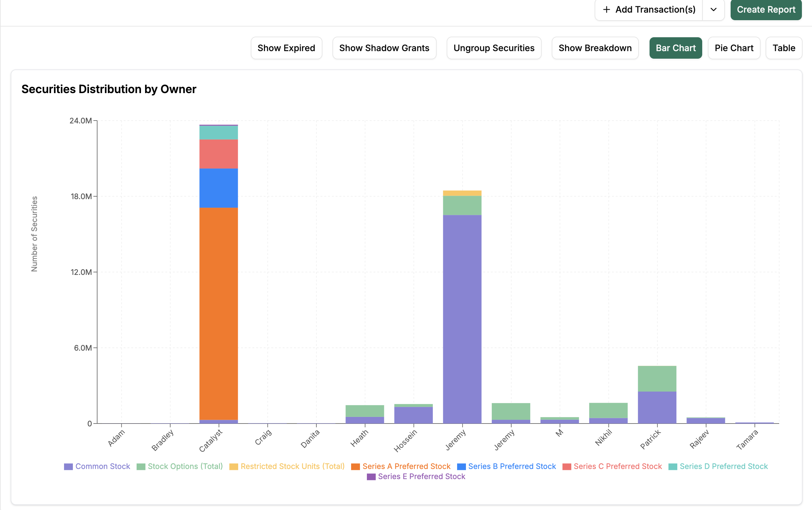
Task: Click the Common Stock legend swatch
Action: [x=68, y=467]
